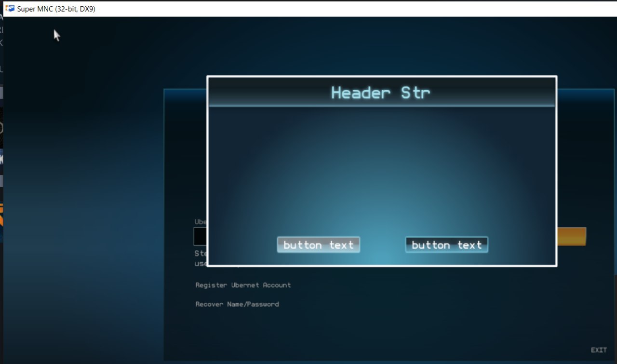Click the orange button behind the dialog
617x364 pixels.
click(x=572, y=236)
